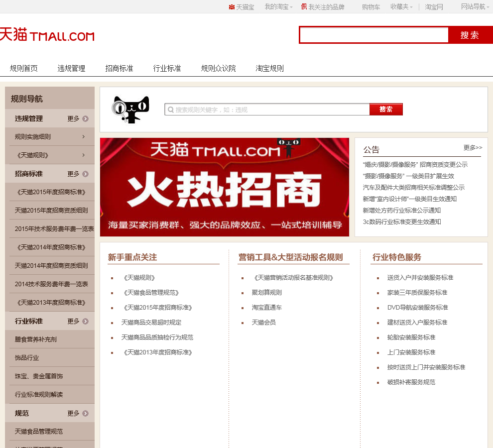Expand the 《天猫规则》 sidebar item chevron
The width and height of the screenshot is (493, 448).
point(83,155)
